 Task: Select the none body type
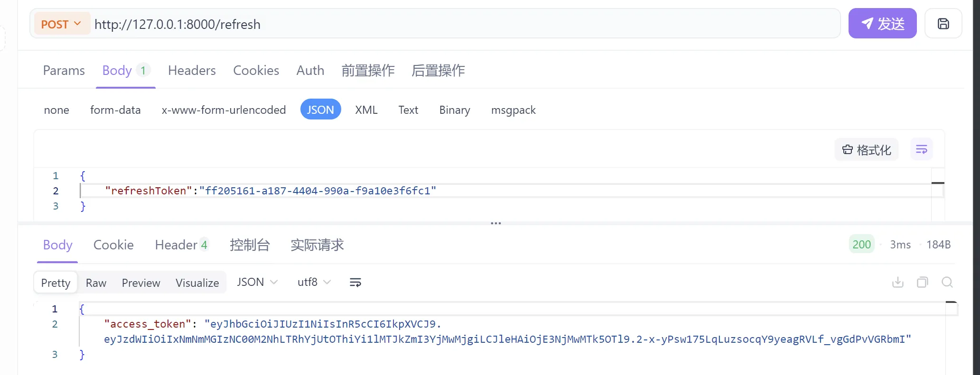tap(56, 110)
